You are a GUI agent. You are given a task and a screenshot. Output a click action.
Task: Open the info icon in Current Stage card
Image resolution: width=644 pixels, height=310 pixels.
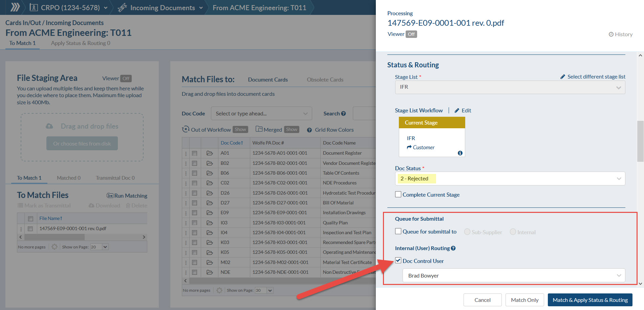pyautogui.click(x=460, y=153)
